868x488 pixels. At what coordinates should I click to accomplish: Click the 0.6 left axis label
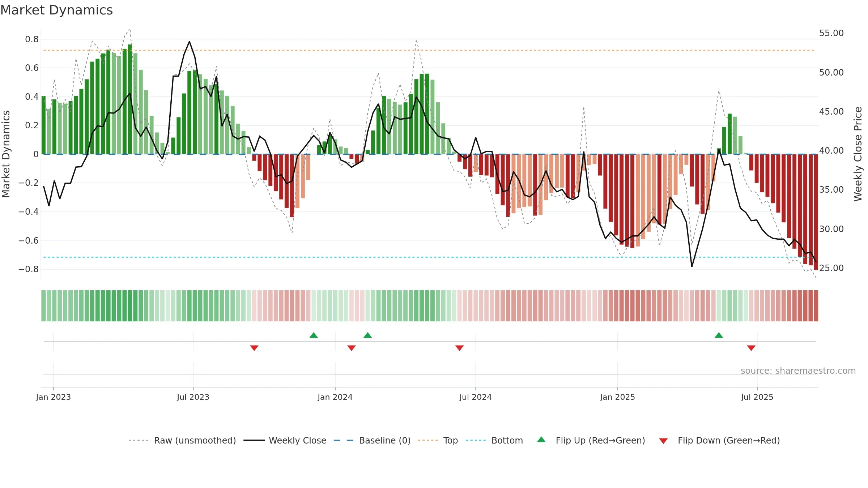(x=32, y=68)
